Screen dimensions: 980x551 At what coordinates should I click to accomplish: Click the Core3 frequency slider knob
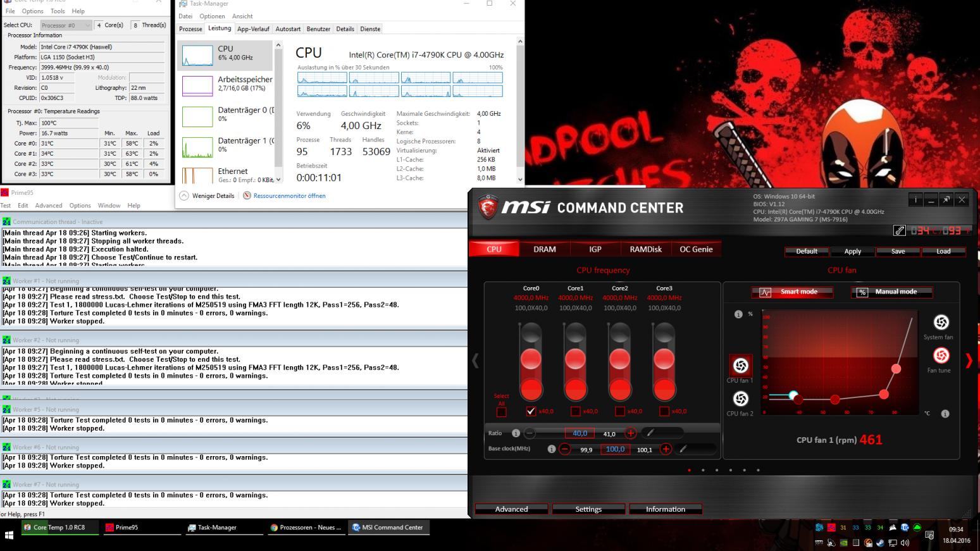click(664, 359)
